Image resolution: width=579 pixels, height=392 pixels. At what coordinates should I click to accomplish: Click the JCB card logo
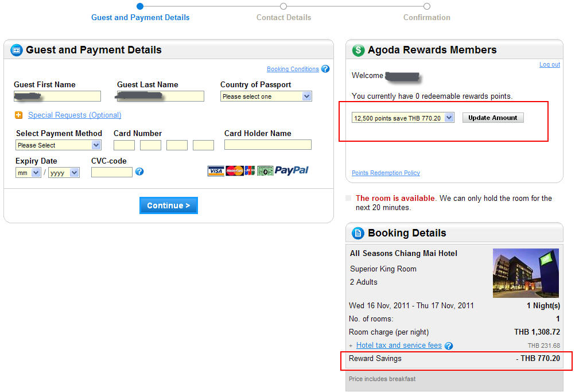[x=250, y=170]
